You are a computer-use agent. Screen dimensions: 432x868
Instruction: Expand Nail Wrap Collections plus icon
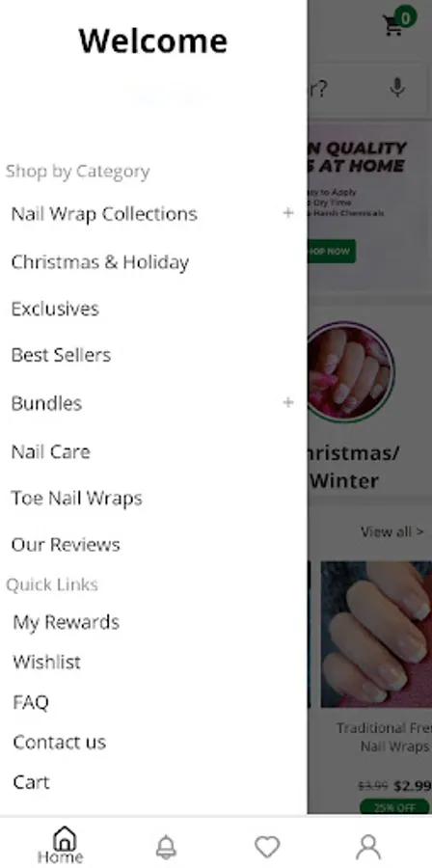pyautogui.click(x=288, y=213)
